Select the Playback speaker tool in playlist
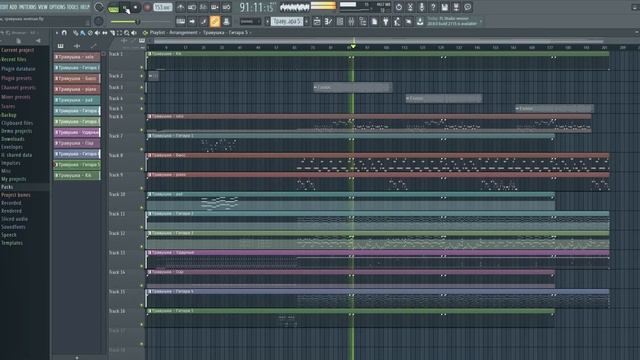Screen dimensions: 640x360 (134, 33)
